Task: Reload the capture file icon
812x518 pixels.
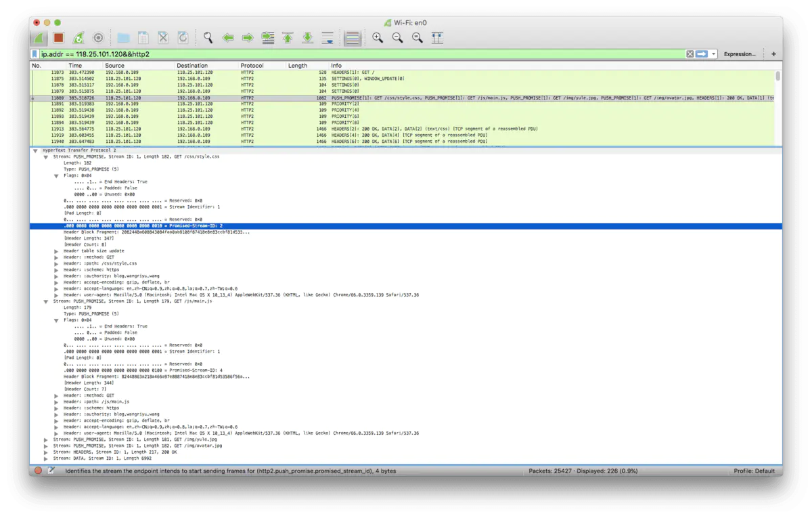Action: [183, 39]
